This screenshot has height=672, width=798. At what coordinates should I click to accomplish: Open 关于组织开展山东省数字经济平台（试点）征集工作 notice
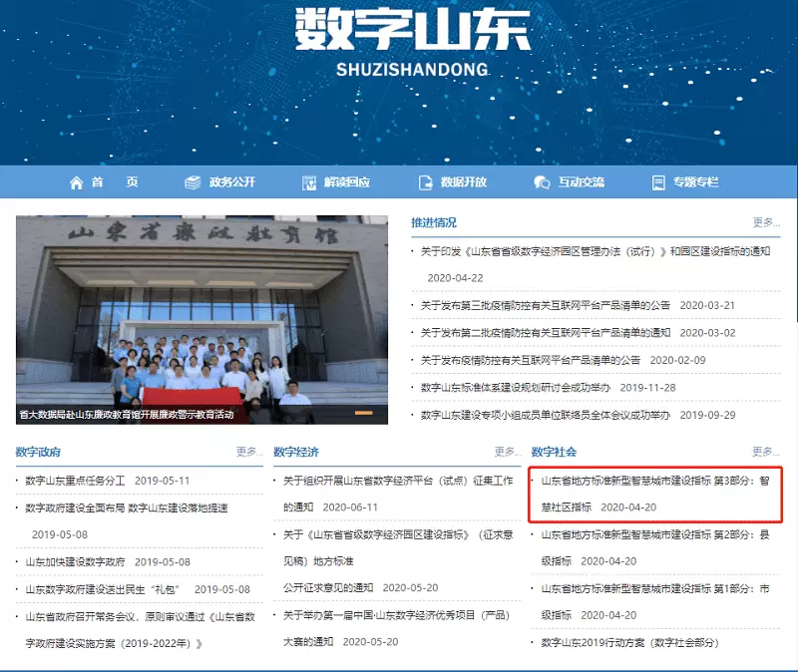(398, 494)
